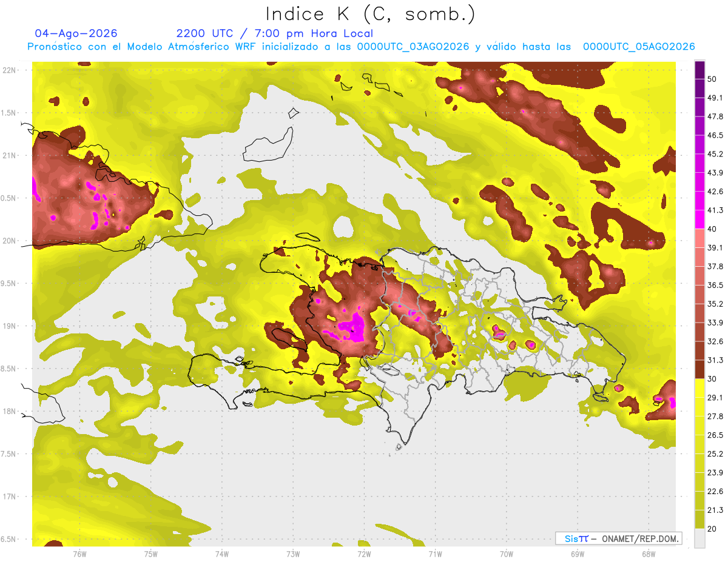Viewport: 728px width, 562px height.
Task: Click the colorbar value '45.2'
Action: [715, 154]
